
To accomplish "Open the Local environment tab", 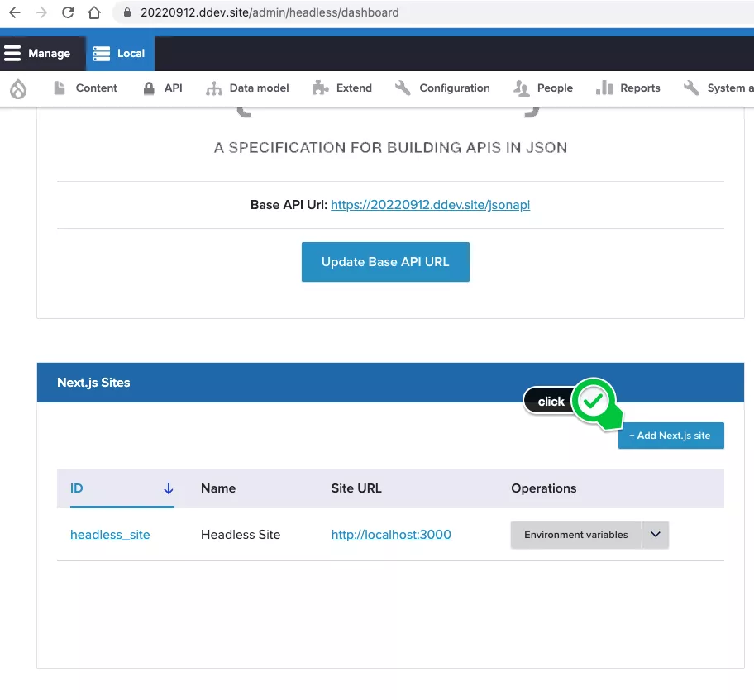I will [x=120, y=53].
